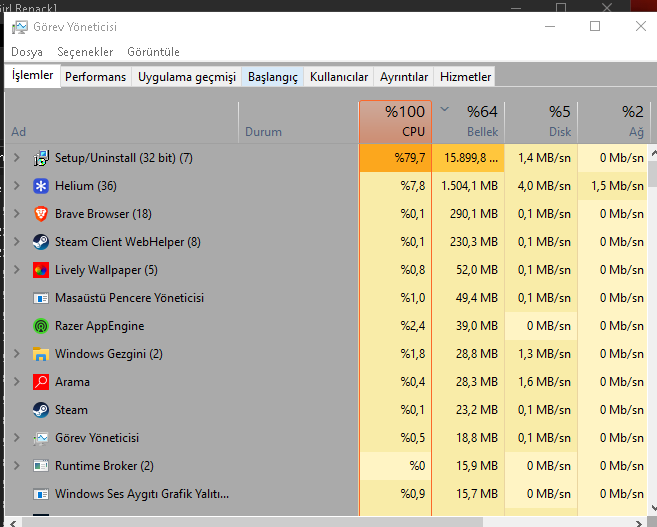
Task: Expand the Helium (36) process group
Action: point(17,186)
